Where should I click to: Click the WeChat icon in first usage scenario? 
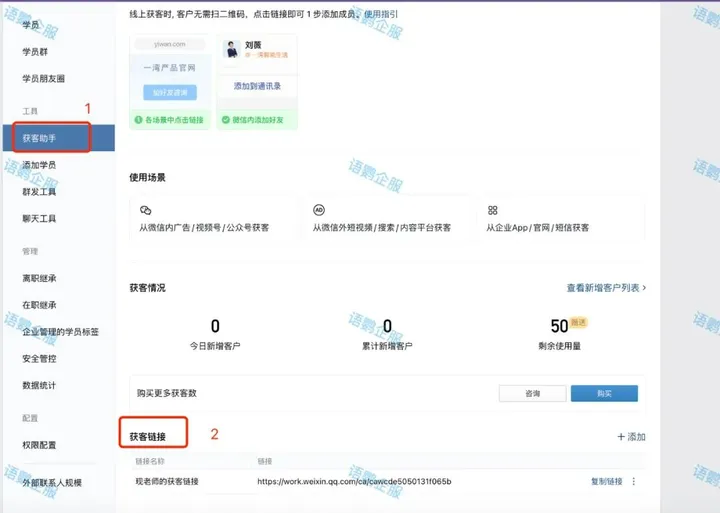(x=146, y=210)
